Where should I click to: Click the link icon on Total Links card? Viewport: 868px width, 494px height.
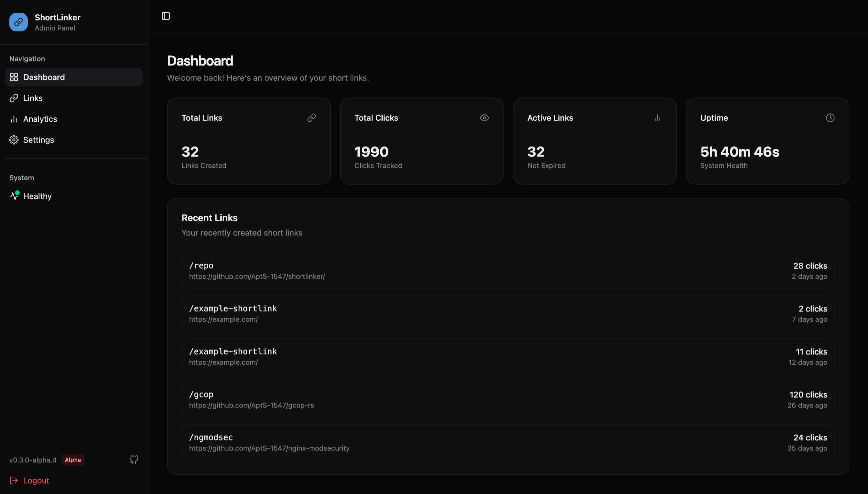pos(312,118)
